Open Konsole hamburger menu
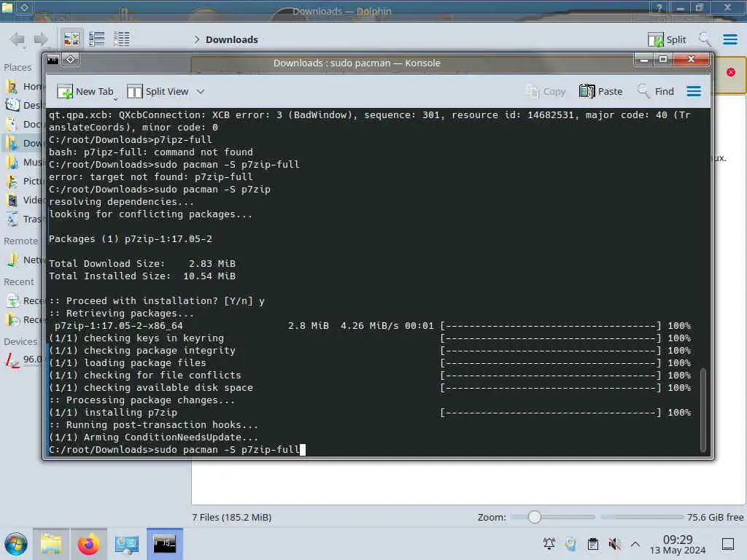Image resolution: width=747 pixels, height=560 pixels. 694,91
